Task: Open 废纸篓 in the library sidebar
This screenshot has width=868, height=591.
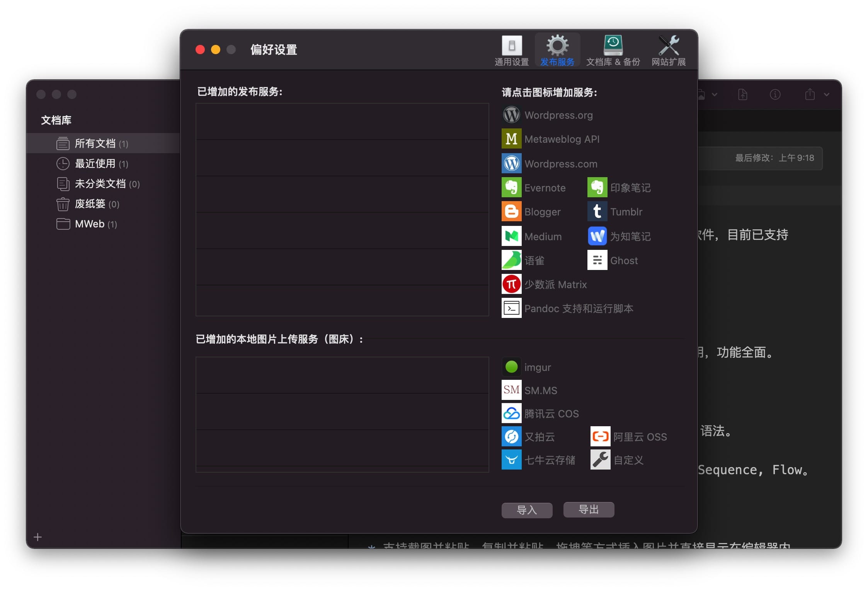Action: [x=103, y=203]
